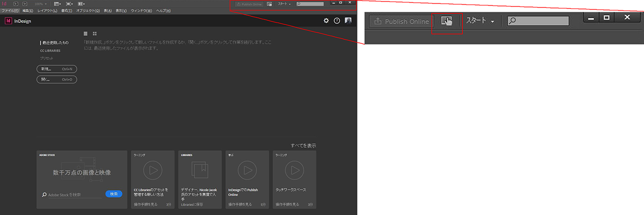
Task: Switch recent files to list view
Action: (86, 33)
